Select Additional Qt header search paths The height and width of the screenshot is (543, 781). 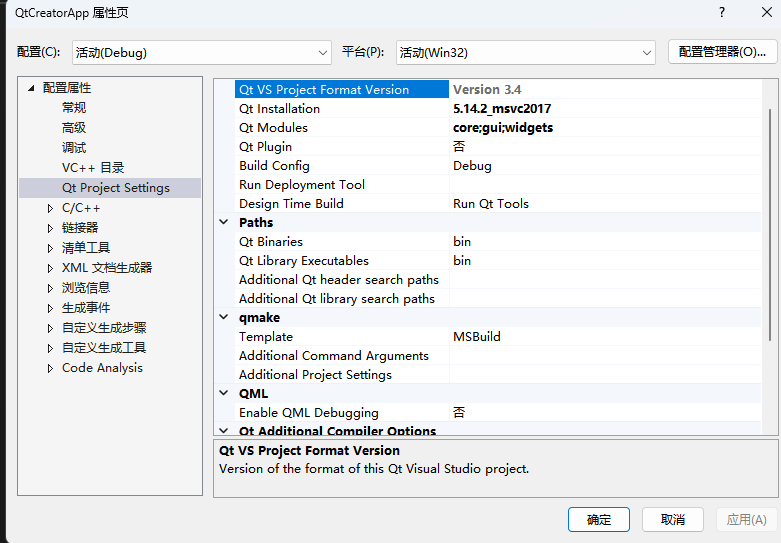tap(339, 279)
